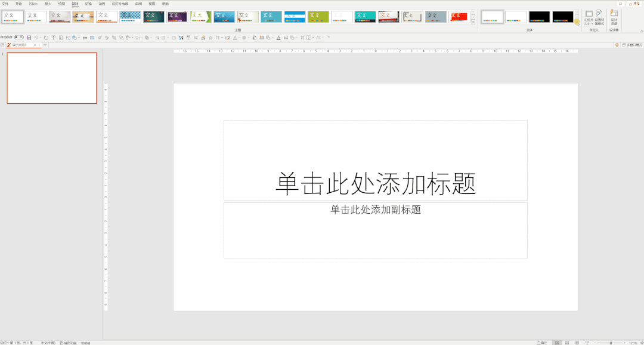This screenshot has height=345, width=644.
Task: Switch to the 切换 ribbon tab
Action: 88,4
